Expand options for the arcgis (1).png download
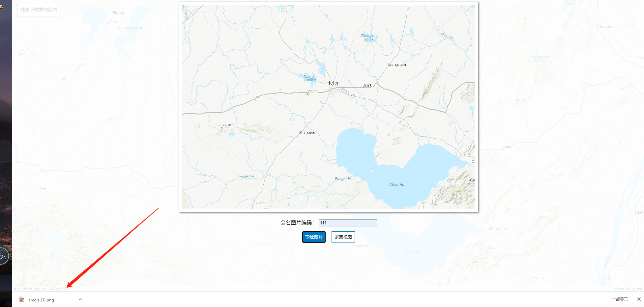644x307 pixels. point(80,299)
